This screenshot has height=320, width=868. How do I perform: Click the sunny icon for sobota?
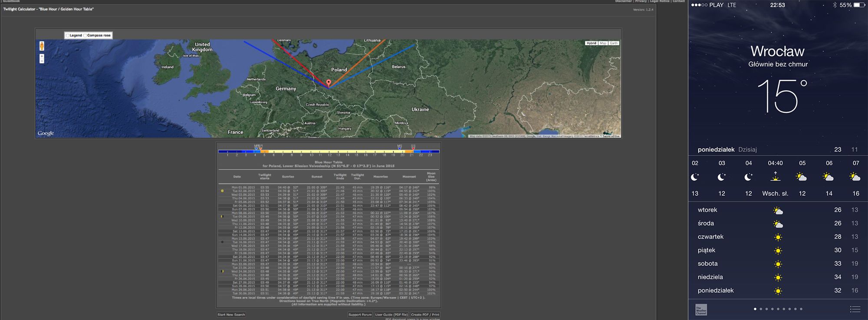pos(778,264)
